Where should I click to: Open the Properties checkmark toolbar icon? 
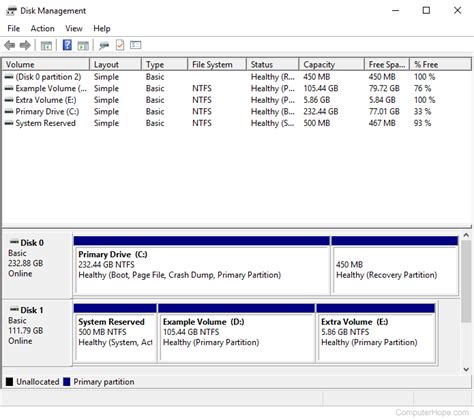coord(120,45)
